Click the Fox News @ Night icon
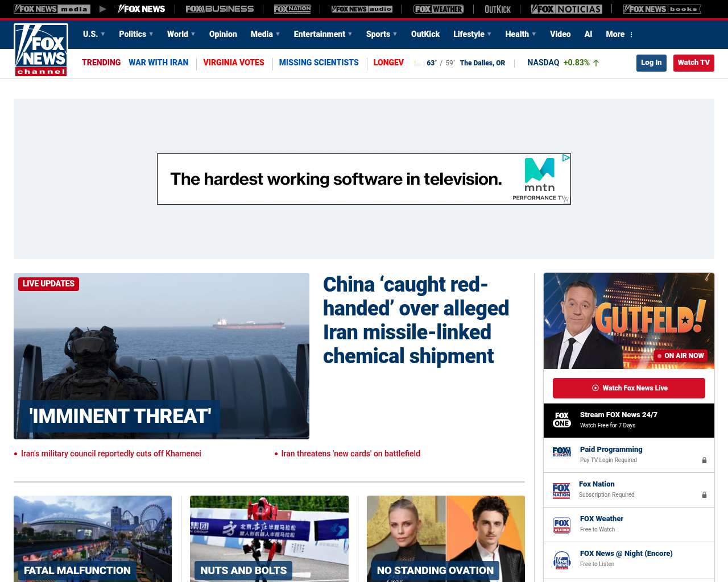This screenshot has height=582, width=728. coord(562,560)
